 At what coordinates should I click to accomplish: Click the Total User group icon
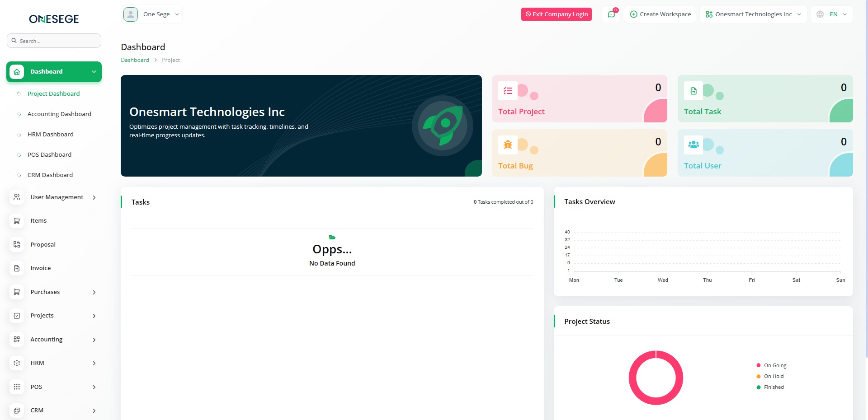click(x=693, y=145)
